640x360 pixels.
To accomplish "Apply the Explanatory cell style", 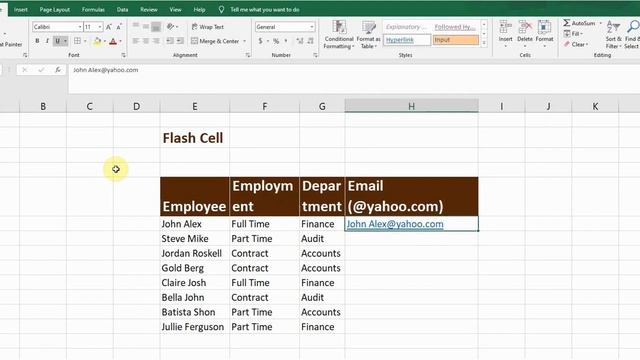I will pyautogui.click(x=407, y=27).
